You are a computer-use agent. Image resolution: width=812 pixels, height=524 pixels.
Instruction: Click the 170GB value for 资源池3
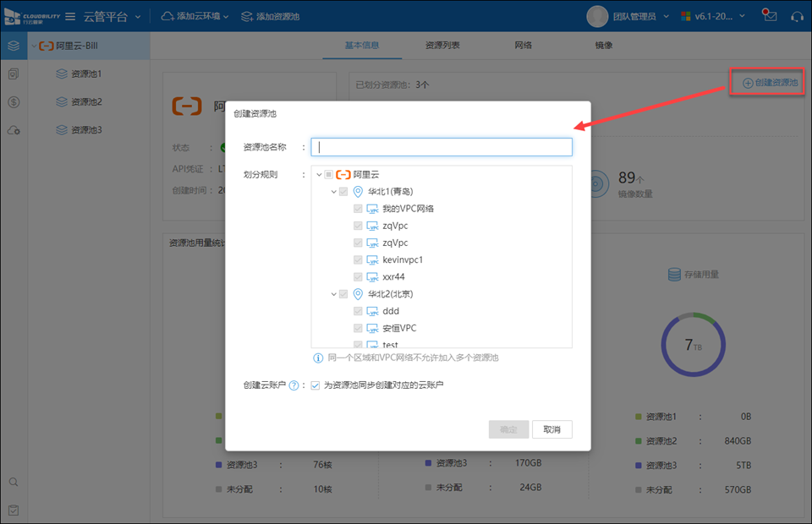pyautogui.click(x=528, y=463)
